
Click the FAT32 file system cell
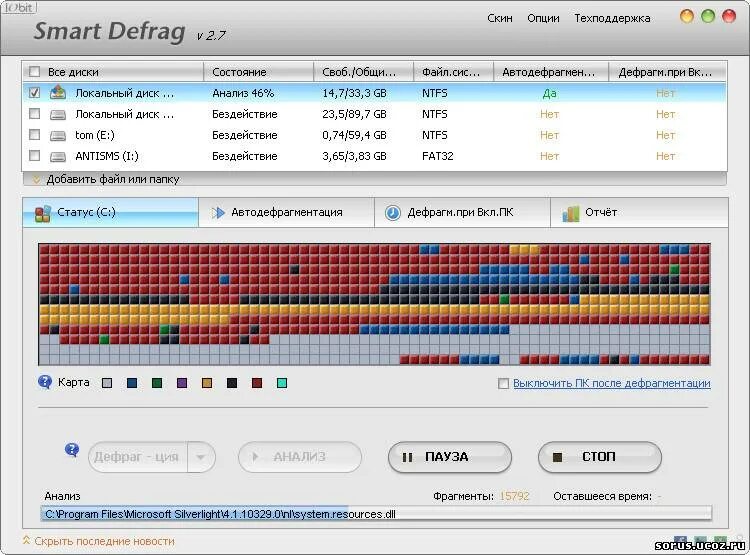pyautogui.click(x=438, y=156)
